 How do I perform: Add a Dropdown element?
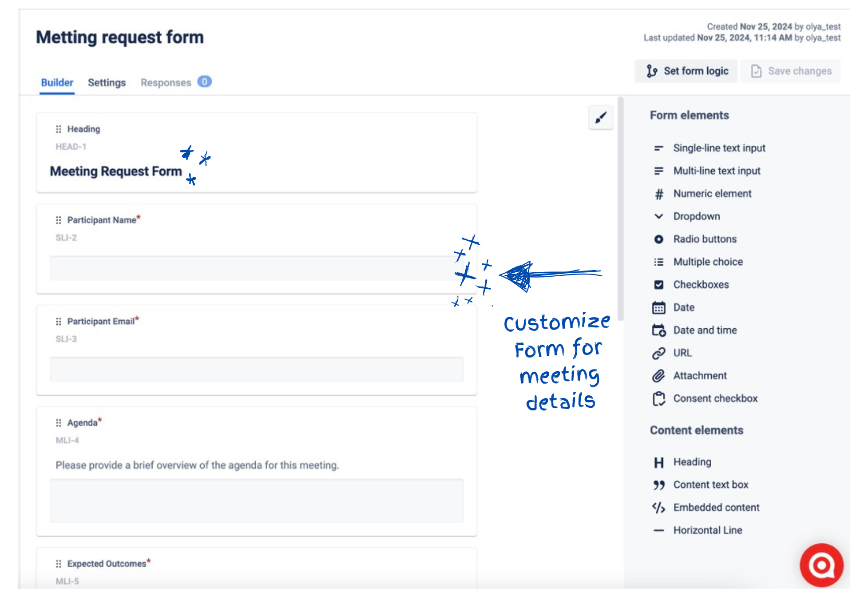click(x=696, y=216)
